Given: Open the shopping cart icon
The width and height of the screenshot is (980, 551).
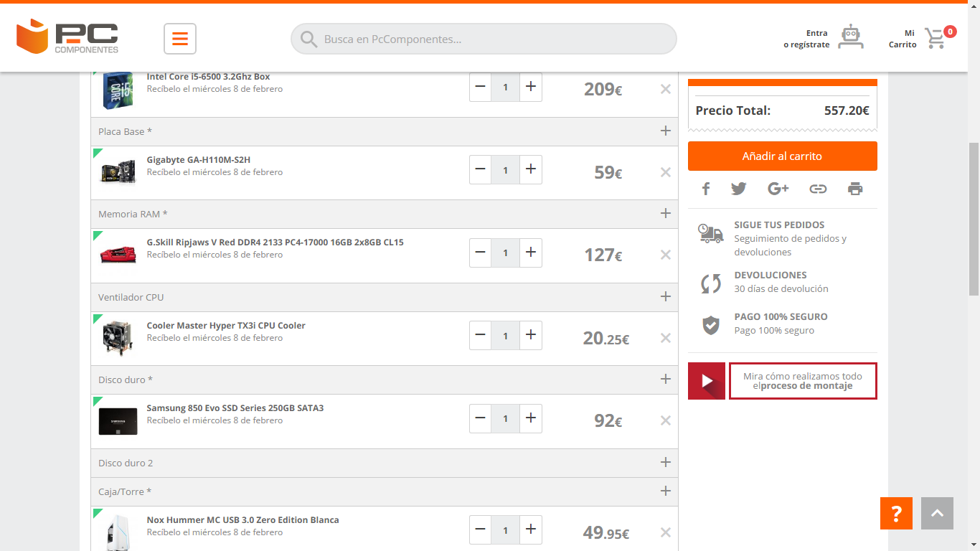Looking at the screenshot, I should 935,38.
